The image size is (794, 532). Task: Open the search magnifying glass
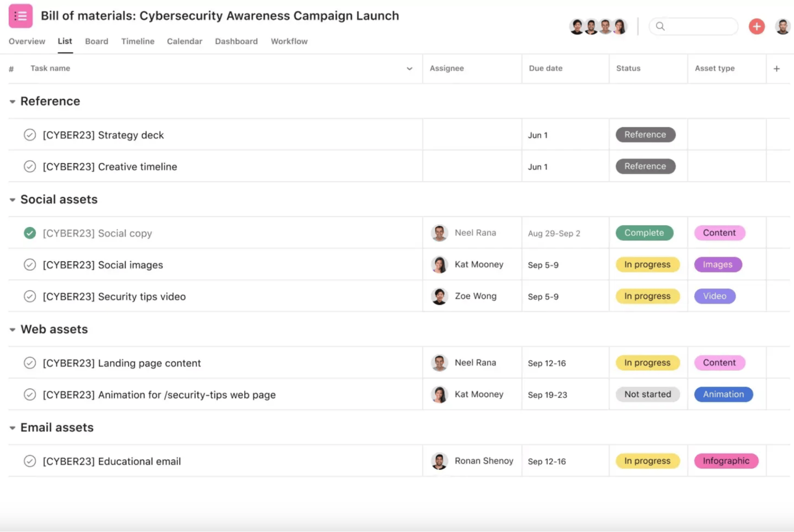pyautogui.click(x=661, y=26)
